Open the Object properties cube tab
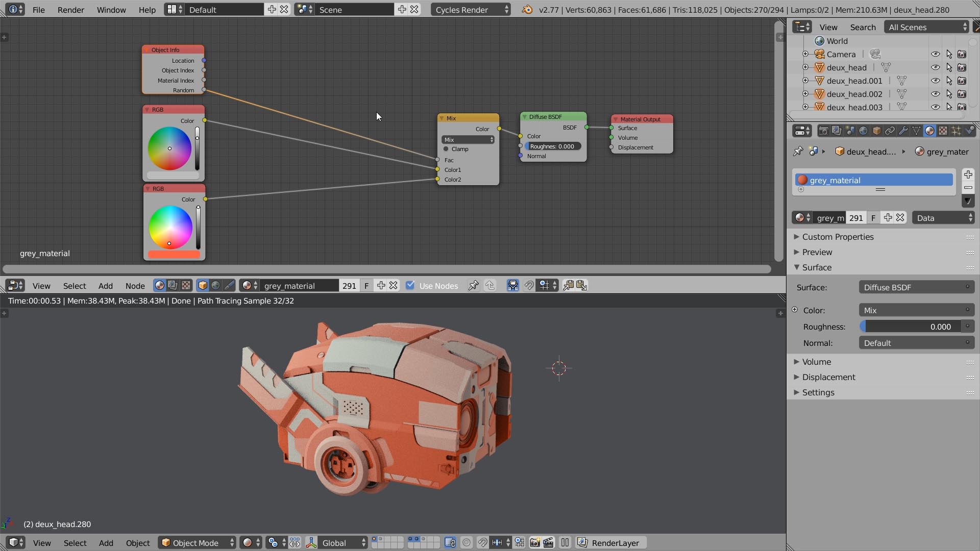The image size is (980, 551). coord(876,131)
